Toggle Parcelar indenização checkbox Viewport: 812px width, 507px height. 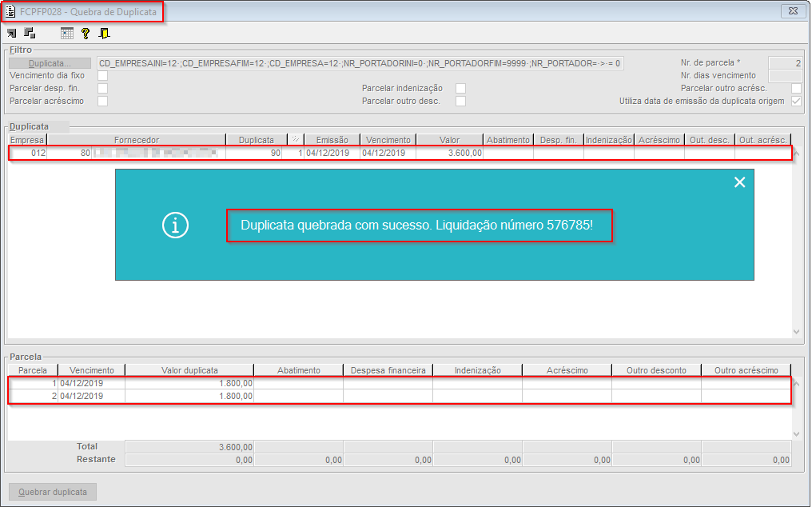point(460,89)
